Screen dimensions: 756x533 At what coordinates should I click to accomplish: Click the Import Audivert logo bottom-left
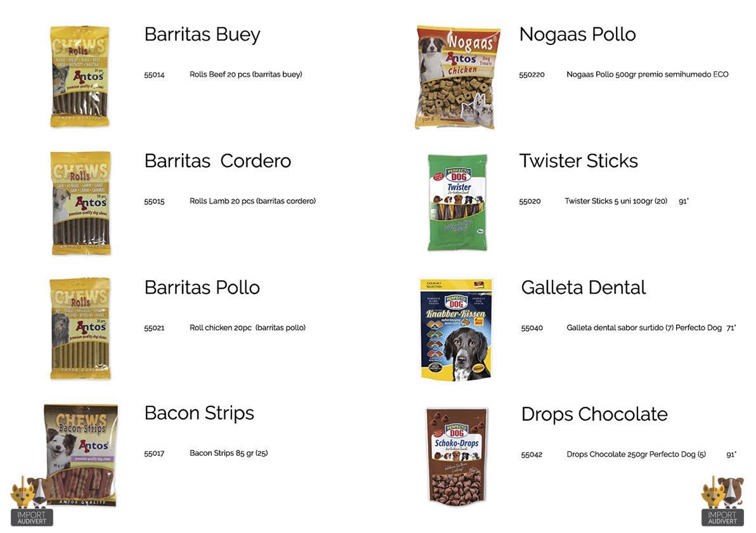(31, 501)
